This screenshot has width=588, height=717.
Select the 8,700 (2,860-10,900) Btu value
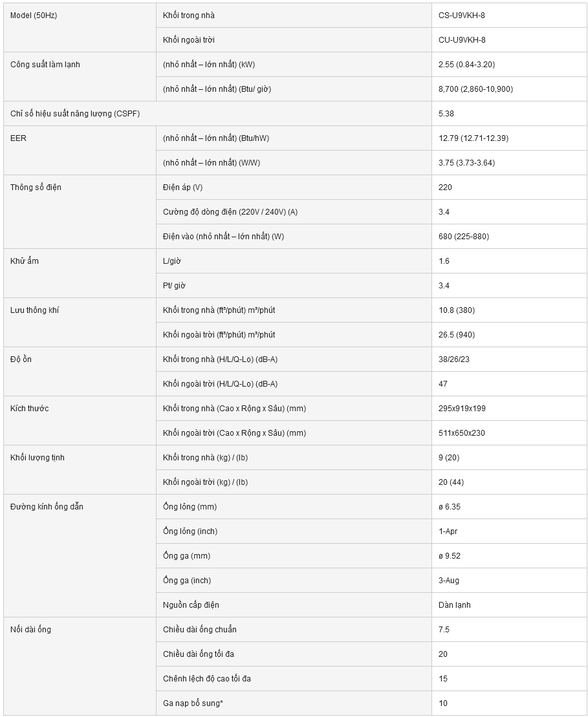point(475,89)
